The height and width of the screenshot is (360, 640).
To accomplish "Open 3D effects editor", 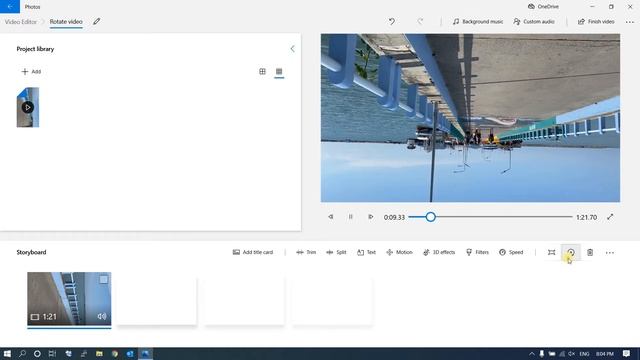I will click(x=439, y=252).
